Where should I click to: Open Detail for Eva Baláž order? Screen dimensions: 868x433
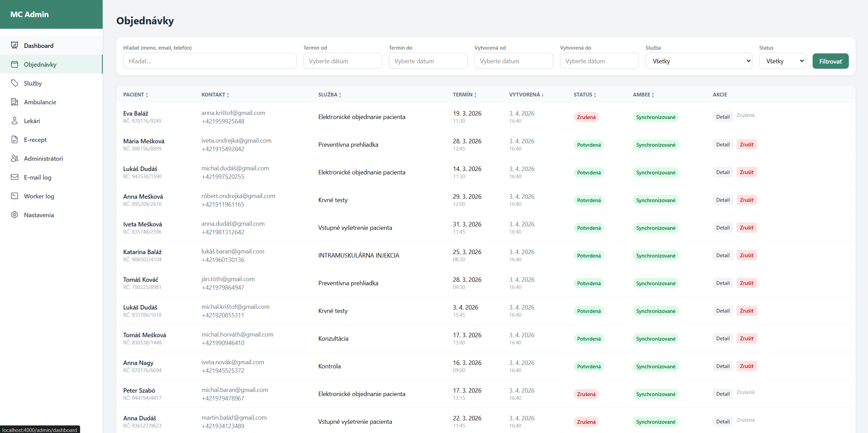tap(723, 117)
